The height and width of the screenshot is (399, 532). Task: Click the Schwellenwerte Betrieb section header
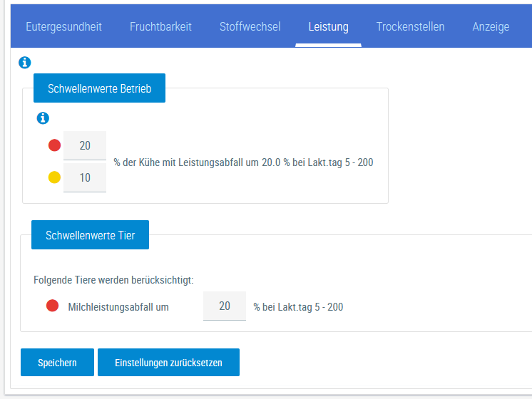[x=99, y=88]
